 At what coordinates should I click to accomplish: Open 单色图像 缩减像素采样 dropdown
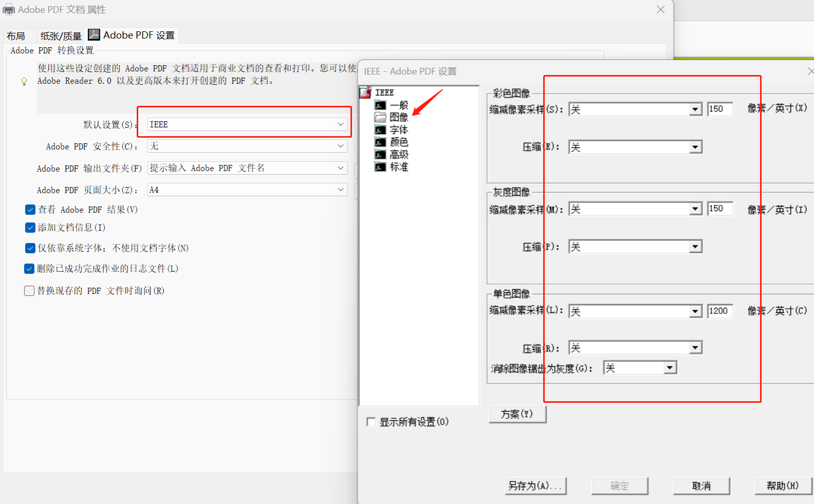tap(635, 311)
